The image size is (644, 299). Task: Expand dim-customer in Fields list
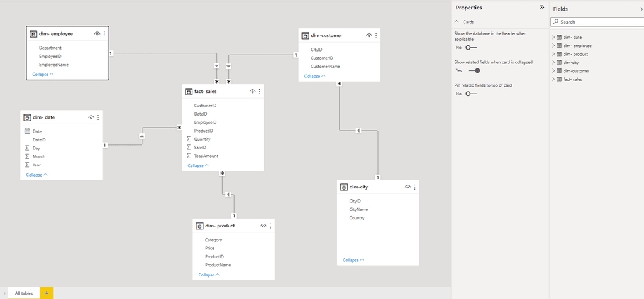553,71
